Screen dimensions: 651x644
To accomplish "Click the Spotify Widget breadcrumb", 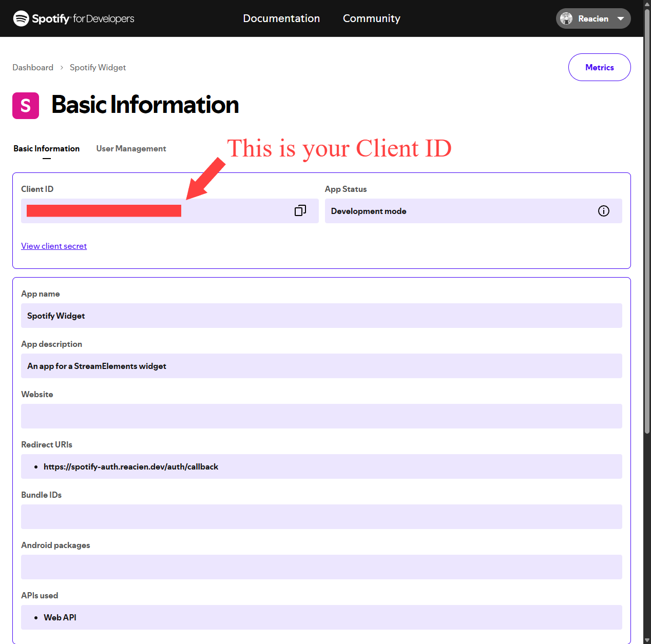I will (98, 68).
